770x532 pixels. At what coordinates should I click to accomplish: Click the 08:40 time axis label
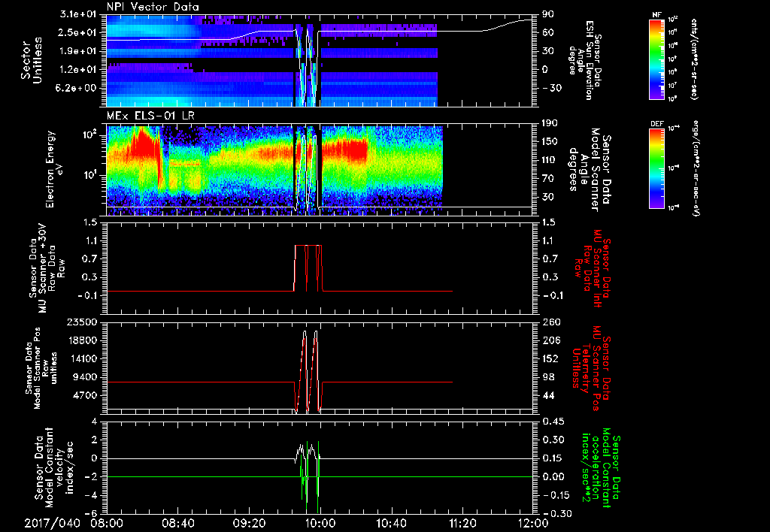click(177, 523)
